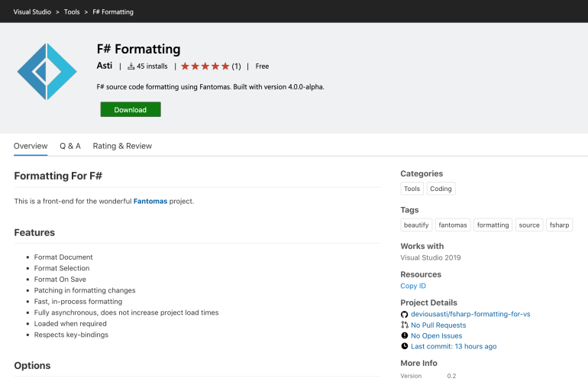Click the open issues alert icon
Viewport: 588px width, 382px height.
[x=405, y=336]
